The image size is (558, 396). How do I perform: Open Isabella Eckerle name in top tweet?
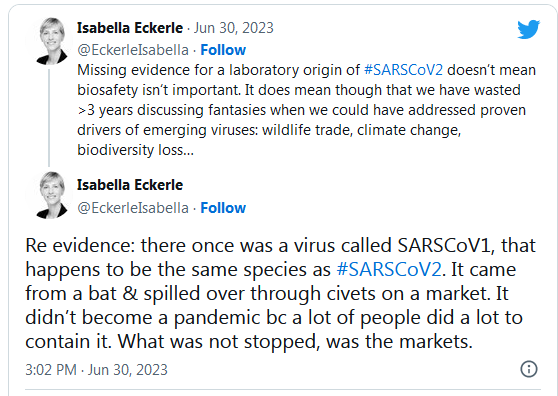pyautogui.click(x=130, y=28)
